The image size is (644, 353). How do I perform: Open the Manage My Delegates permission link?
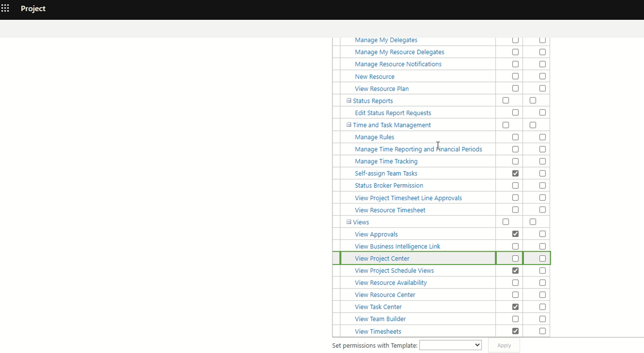(386, 40)
